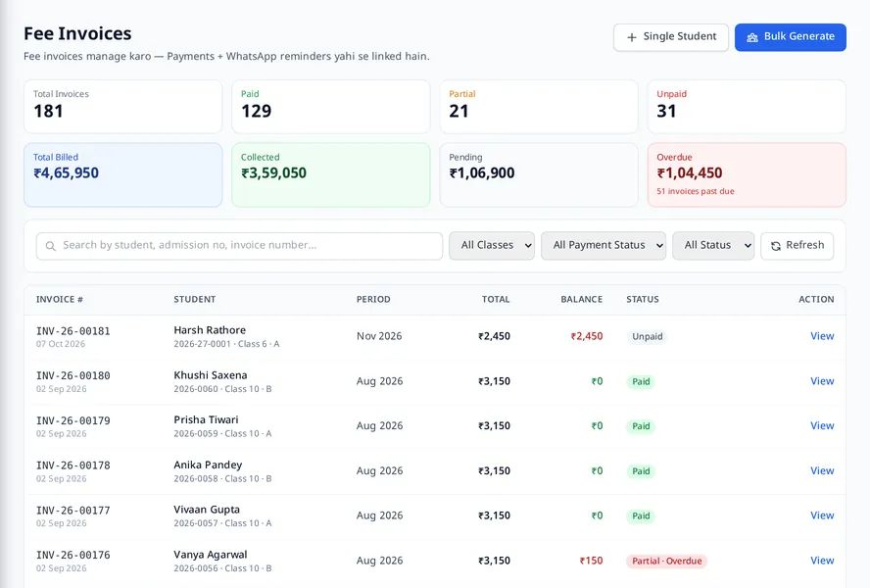Click student name Khushi Saxena
The height and width of the screenshot is (588, 870).
click(211, 375)
